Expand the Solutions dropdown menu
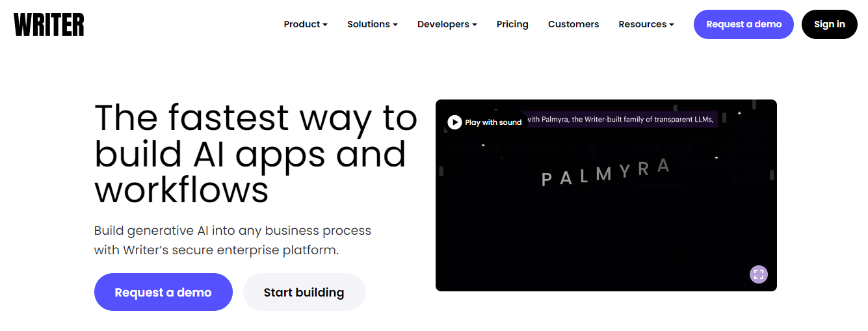 coord(372,24)
